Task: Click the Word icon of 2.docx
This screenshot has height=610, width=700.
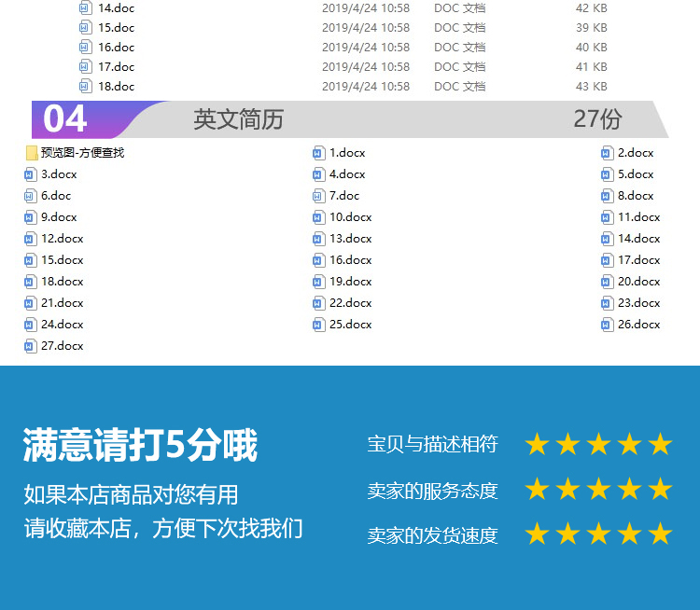Action: pyautogui.click(x=607, y=153)
